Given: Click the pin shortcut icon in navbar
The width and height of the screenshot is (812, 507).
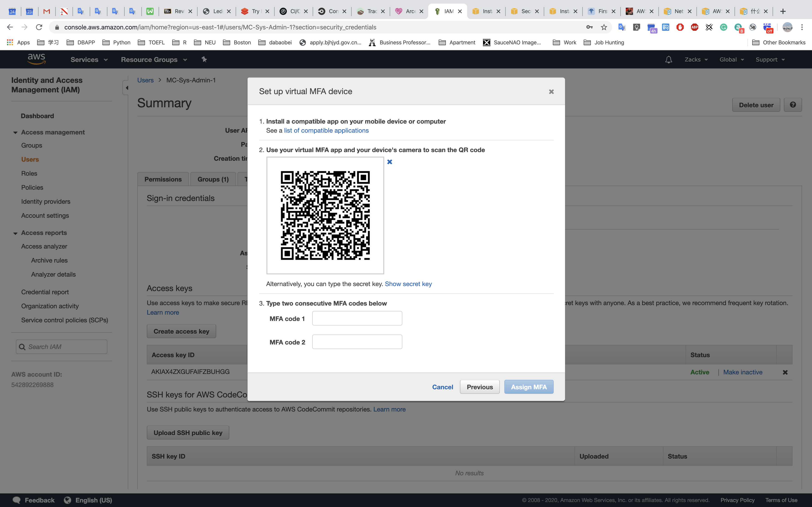Looking at the screenshot, I should [x=204, y=59].
